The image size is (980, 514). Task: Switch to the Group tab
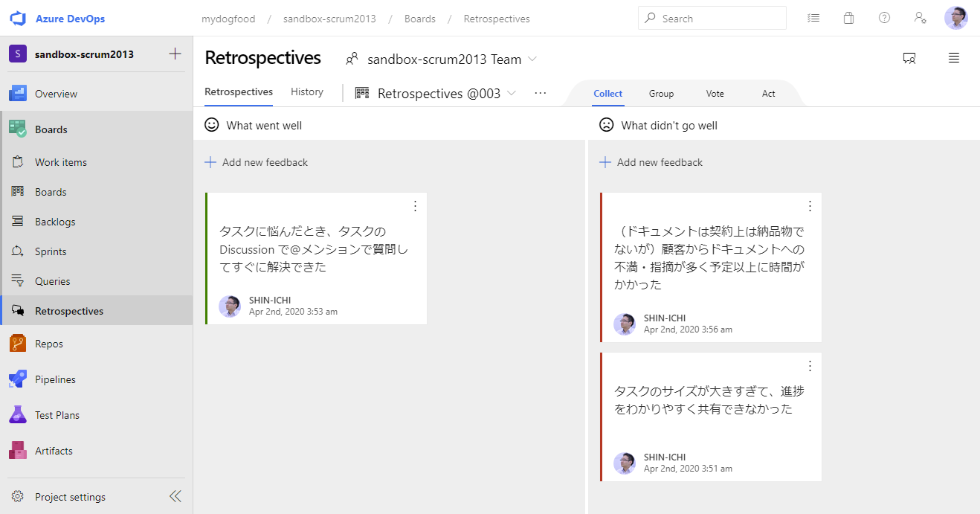(x=661, y=93)
